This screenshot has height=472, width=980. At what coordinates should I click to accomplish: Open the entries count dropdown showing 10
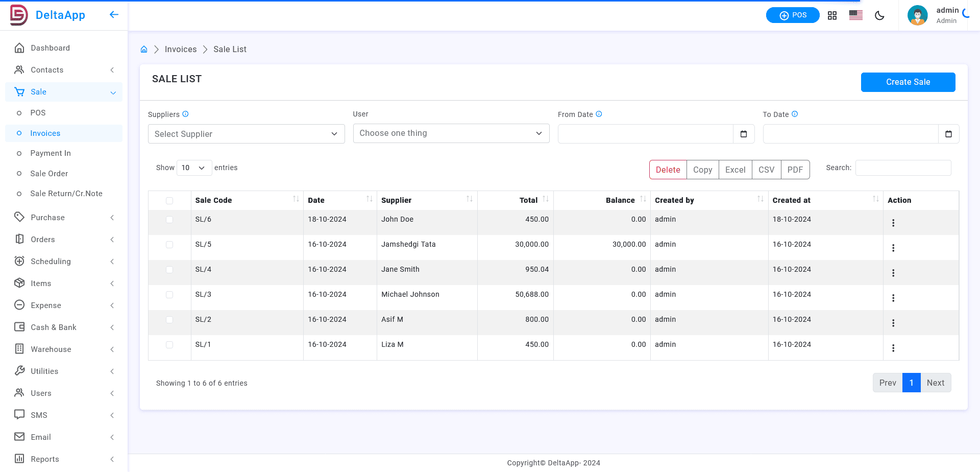(x=193, y=168)
